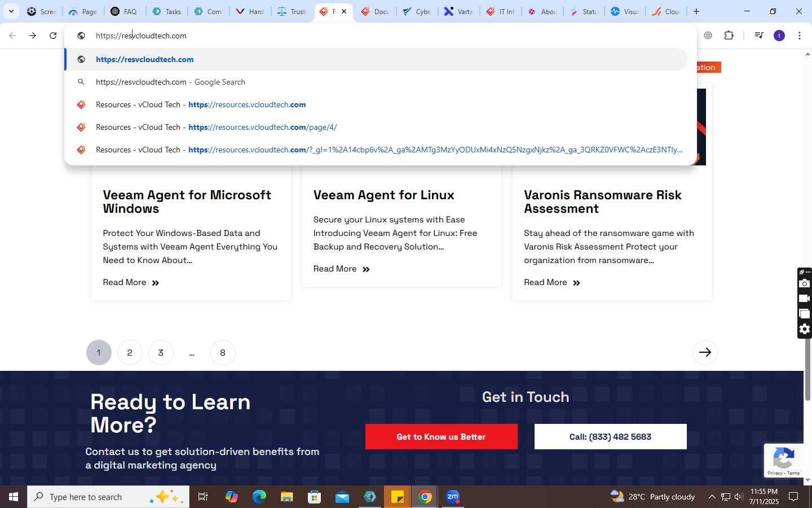The width and height of the screenshot is (812, 508).
Task: Click the gallery icon in side widget
Action: (x=805, y=314)
